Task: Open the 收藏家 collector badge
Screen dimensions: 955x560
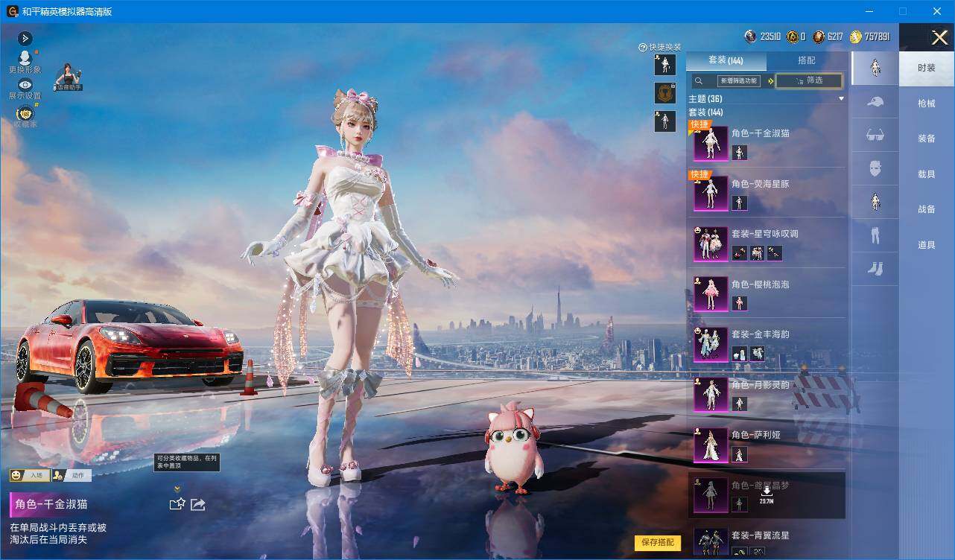Action: [25, 112]
